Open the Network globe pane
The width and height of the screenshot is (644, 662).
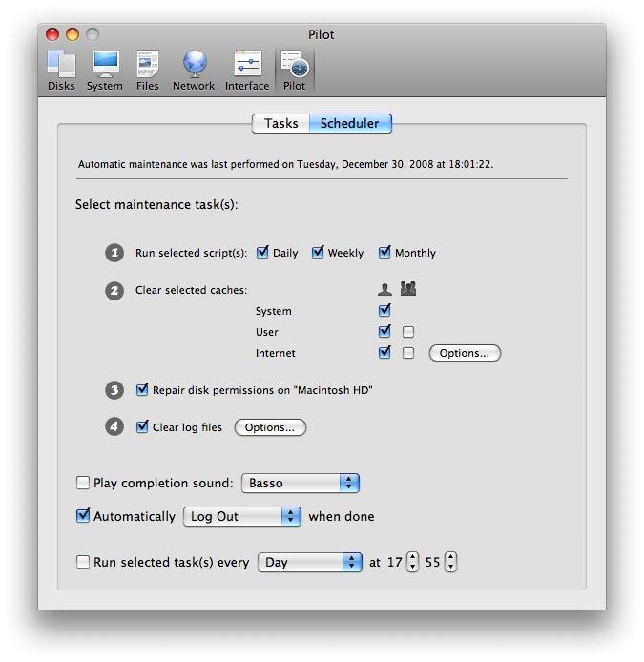[x=194, y=71]
